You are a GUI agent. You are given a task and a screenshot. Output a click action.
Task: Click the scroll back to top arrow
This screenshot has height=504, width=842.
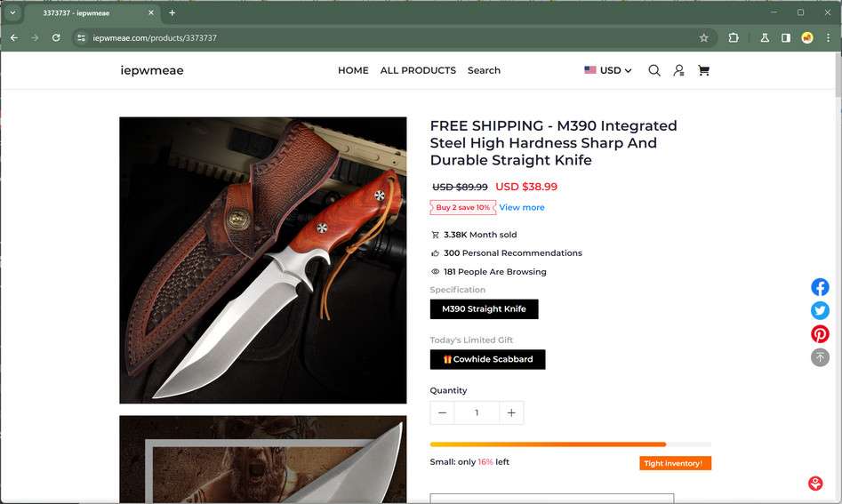point(820,357)
